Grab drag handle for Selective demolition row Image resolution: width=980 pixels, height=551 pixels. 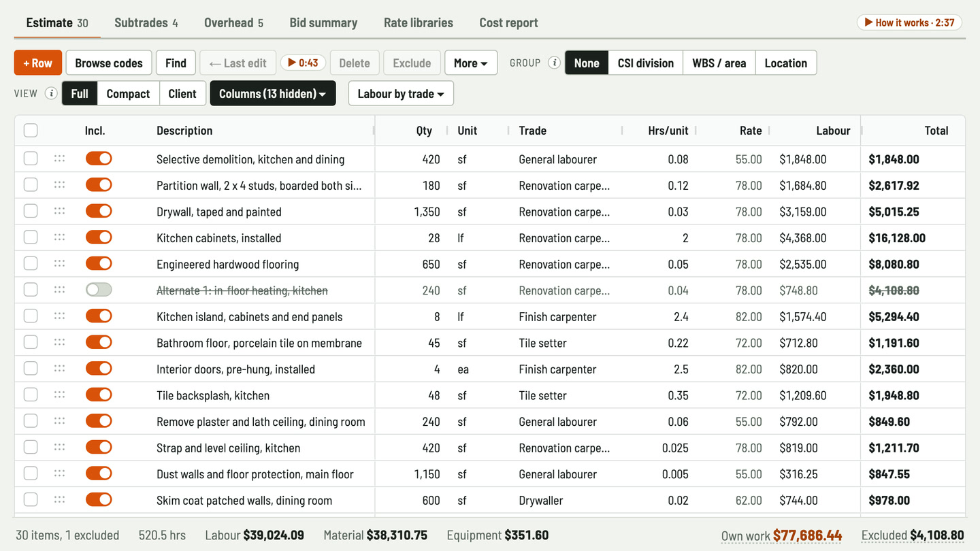click(x=59, y=158)
